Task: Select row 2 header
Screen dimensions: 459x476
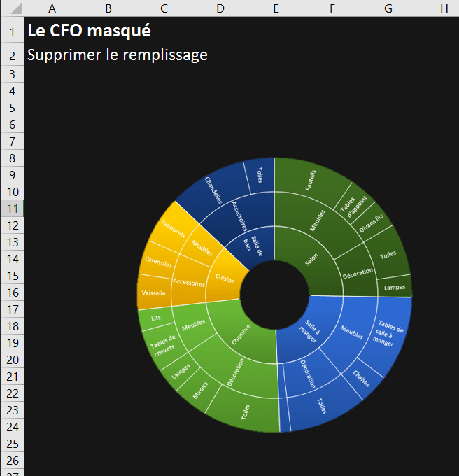Action: click(x=12, y=55)
